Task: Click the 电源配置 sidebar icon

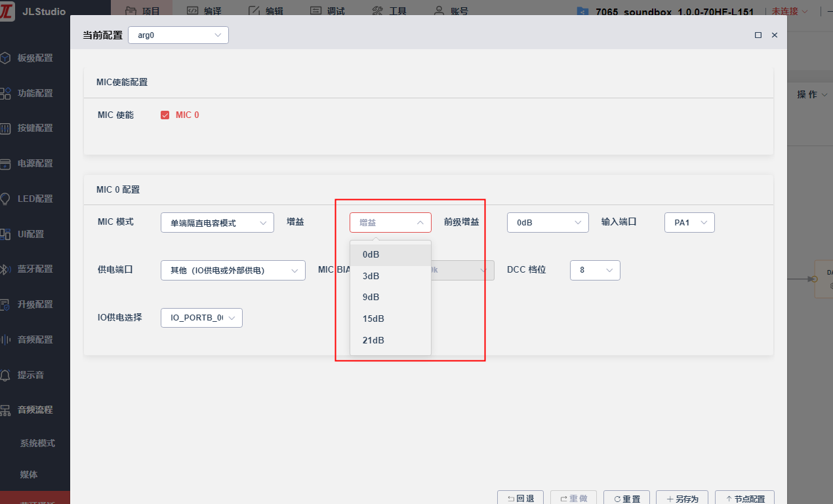Action: coord(5,164)
